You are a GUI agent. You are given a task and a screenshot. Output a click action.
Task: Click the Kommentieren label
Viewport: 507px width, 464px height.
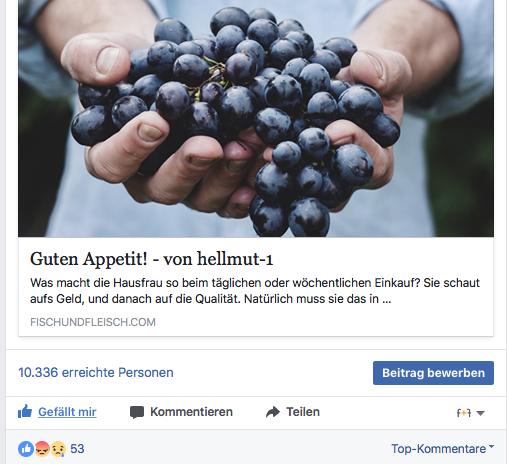coord(191,412)
